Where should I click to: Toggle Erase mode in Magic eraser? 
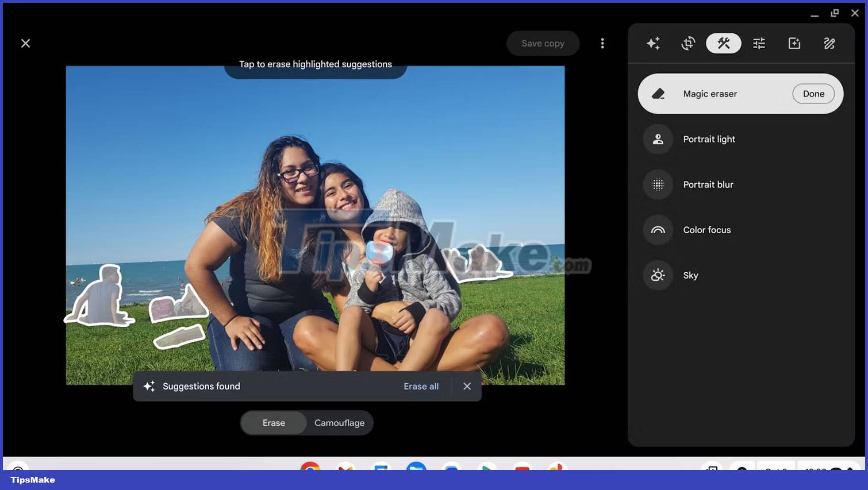click(274, 423)
